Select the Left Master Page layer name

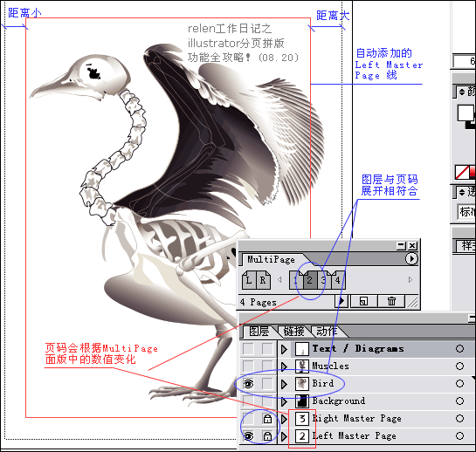pos(355,436)
